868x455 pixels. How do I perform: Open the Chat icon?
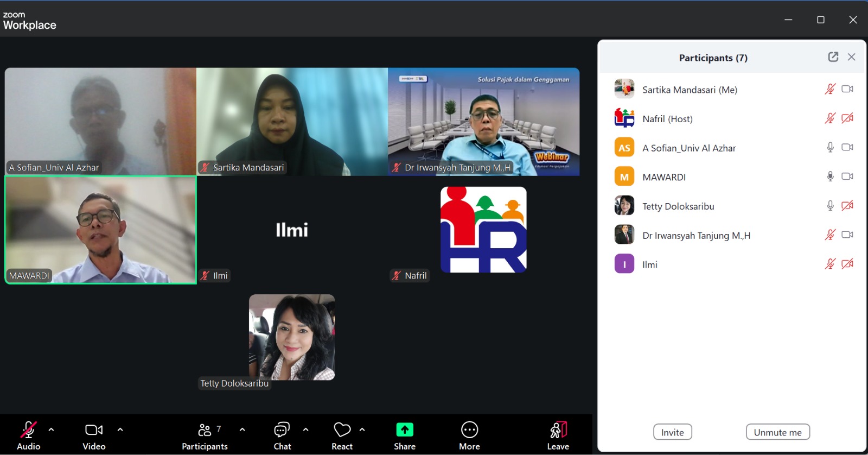pyautogui.click(x=282, y=430)
